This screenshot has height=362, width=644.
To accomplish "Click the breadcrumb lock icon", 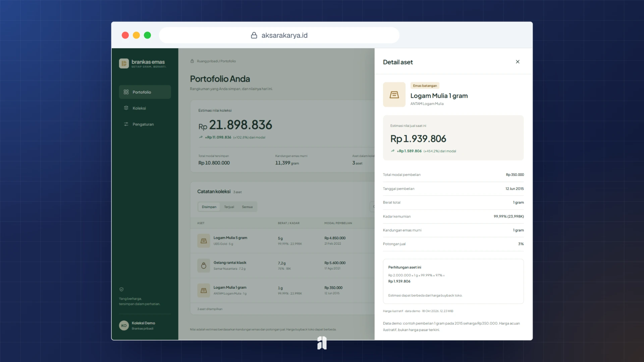I will [x=192, y=61].
